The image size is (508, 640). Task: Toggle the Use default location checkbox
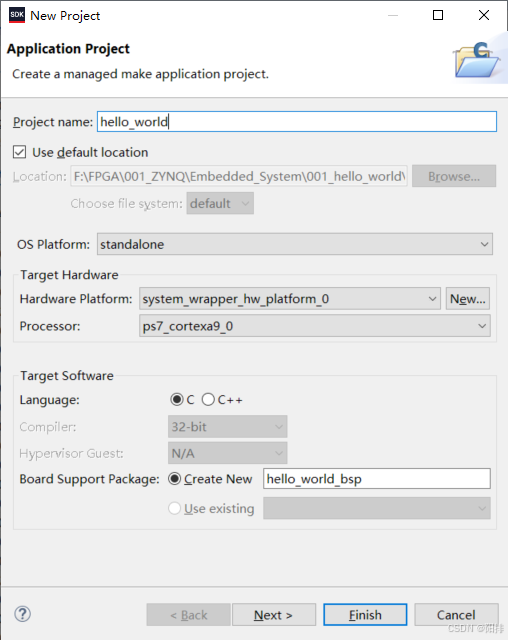pos(20,152)
